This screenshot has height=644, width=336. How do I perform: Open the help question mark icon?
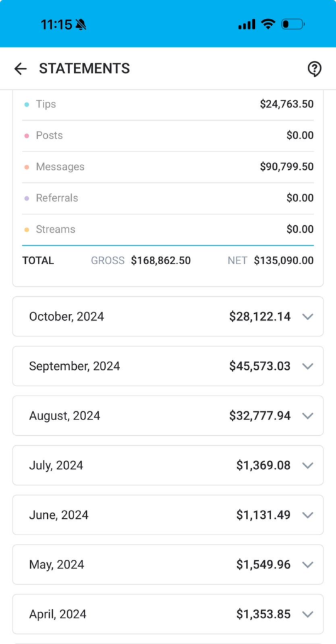coord(314,69)
